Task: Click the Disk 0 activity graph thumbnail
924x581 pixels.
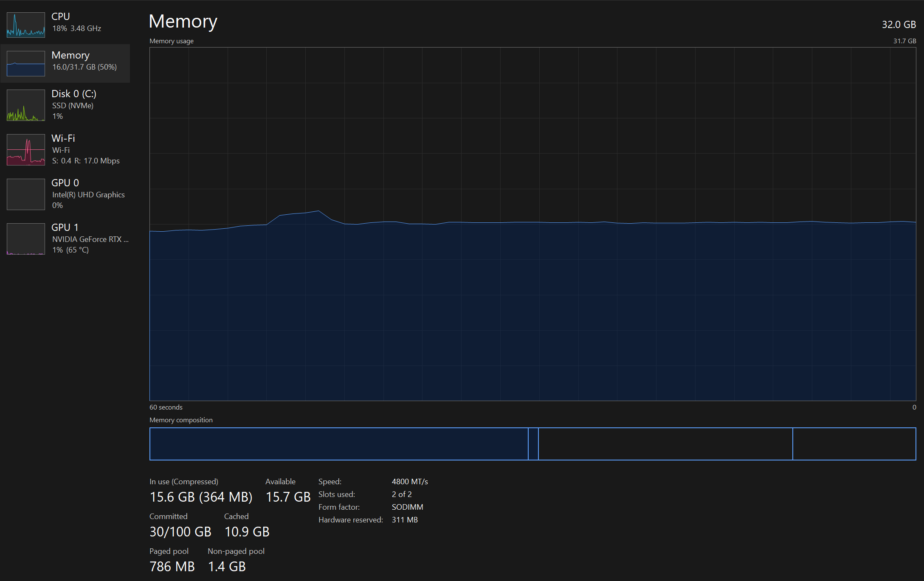Action: pyautogui.click(x=25, y=105)
